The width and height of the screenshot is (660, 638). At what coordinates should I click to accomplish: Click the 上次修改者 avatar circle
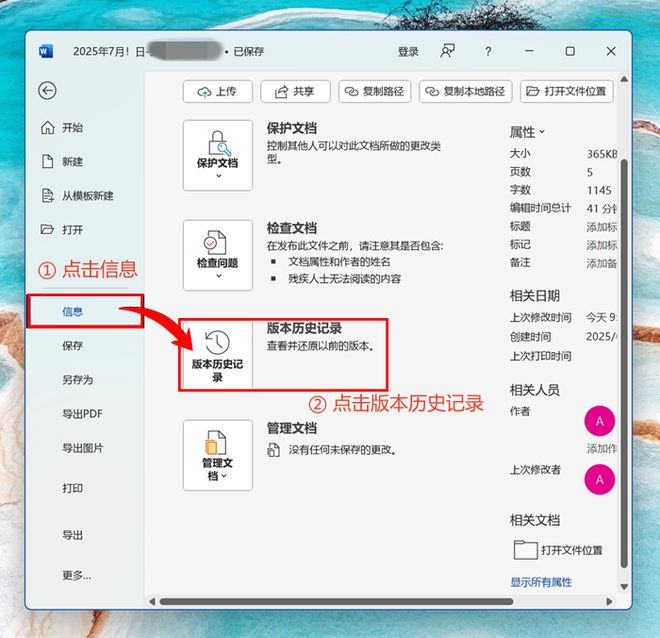(x=599, y=479)
